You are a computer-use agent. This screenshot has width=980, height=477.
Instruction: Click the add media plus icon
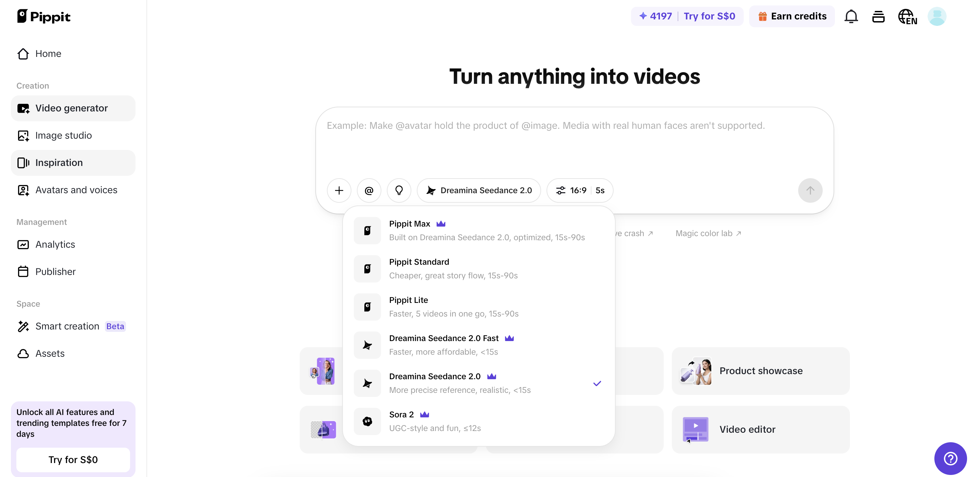[x=338, y=190]
